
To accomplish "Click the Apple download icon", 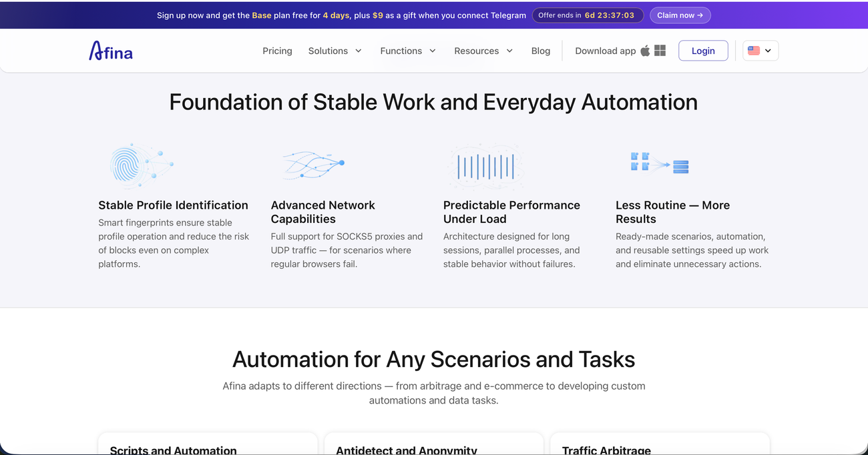I will [x=645, y=51].
